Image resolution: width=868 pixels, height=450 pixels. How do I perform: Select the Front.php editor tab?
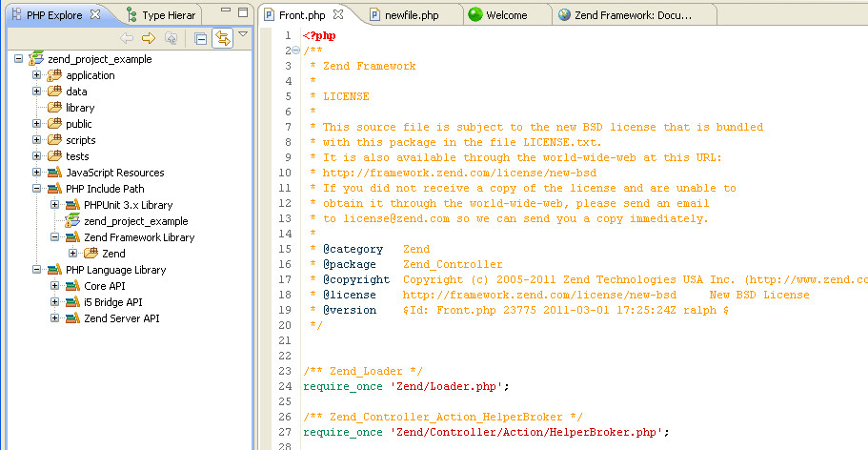302,15
